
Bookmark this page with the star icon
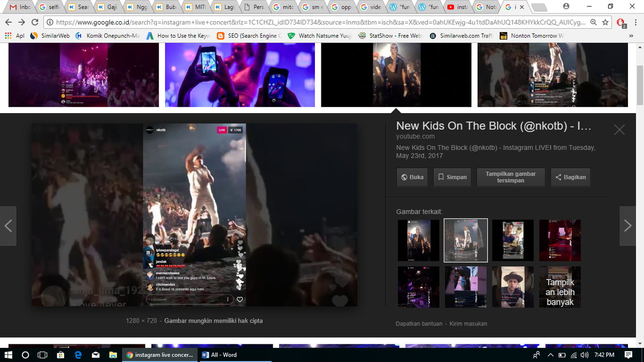point(605,22)
